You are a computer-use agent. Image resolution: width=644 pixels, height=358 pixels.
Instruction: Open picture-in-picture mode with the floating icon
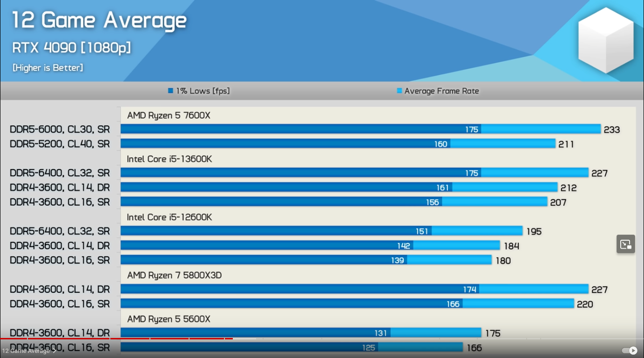(625, 244)
